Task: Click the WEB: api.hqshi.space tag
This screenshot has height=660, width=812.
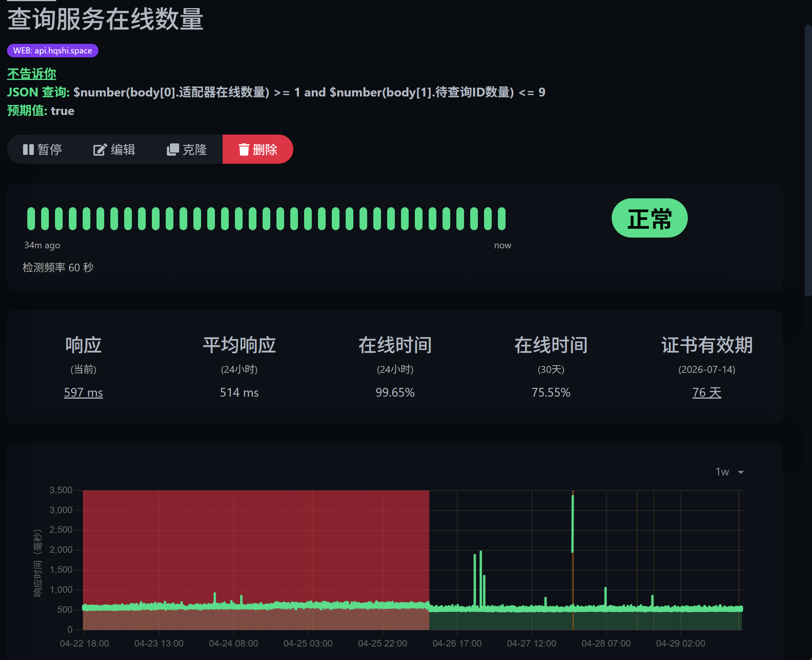Action: pos(53,51)
